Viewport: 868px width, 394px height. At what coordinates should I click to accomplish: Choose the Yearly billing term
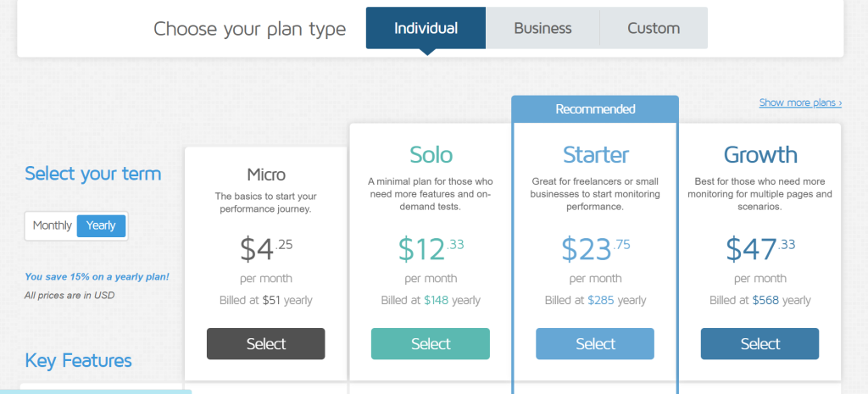(101, 225)
